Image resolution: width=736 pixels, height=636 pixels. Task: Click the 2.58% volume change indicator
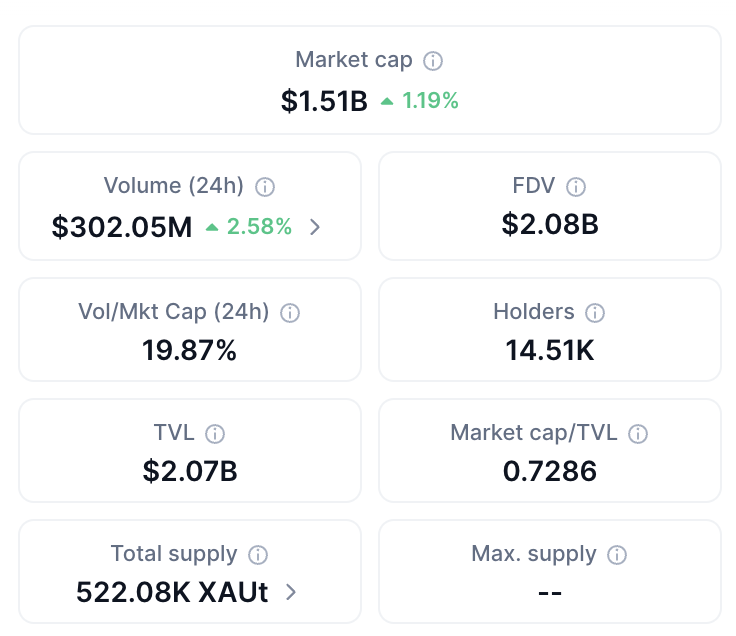tap(258, 227)
